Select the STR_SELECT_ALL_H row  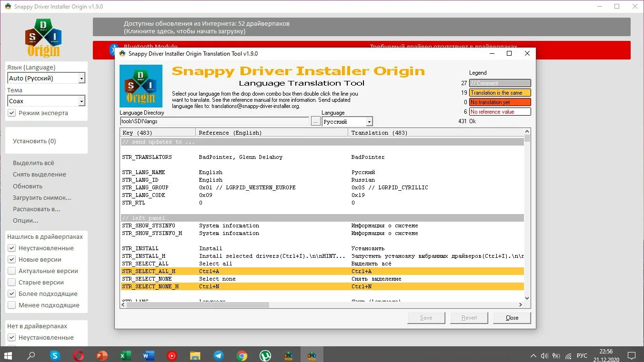click(322, 271)
